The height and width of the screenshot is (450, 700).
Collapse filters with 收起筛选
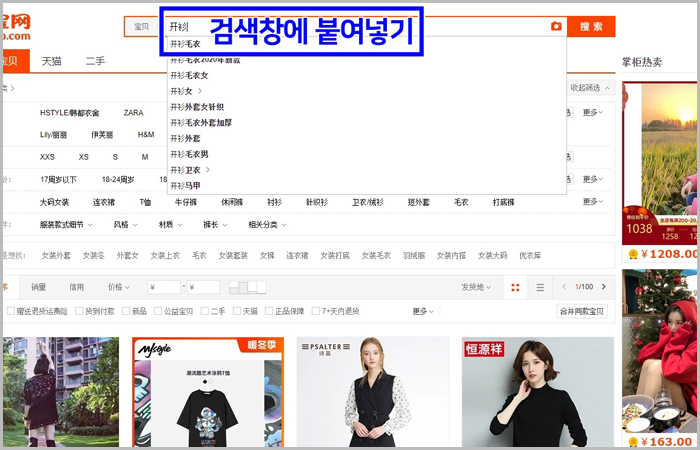coord(590,88)
